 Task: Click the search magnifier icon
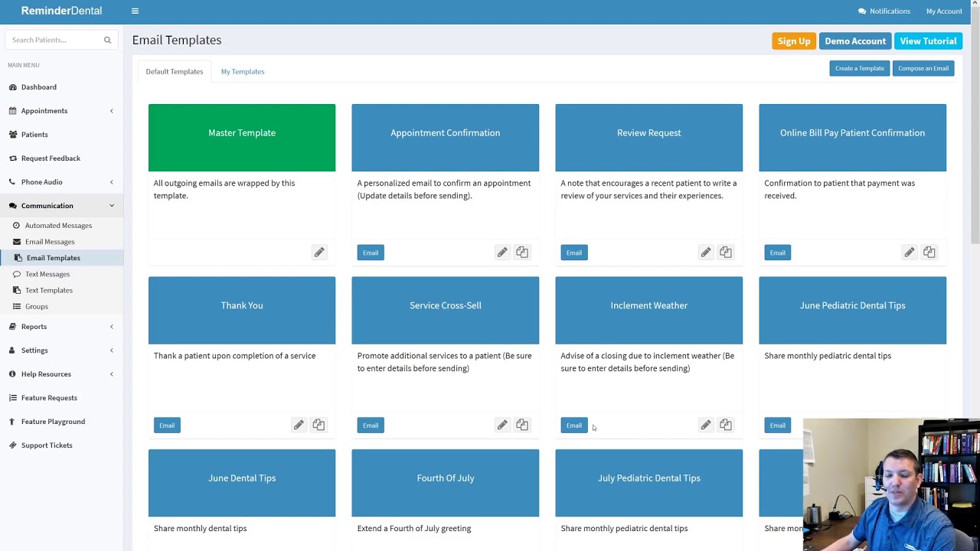[107, 40]
